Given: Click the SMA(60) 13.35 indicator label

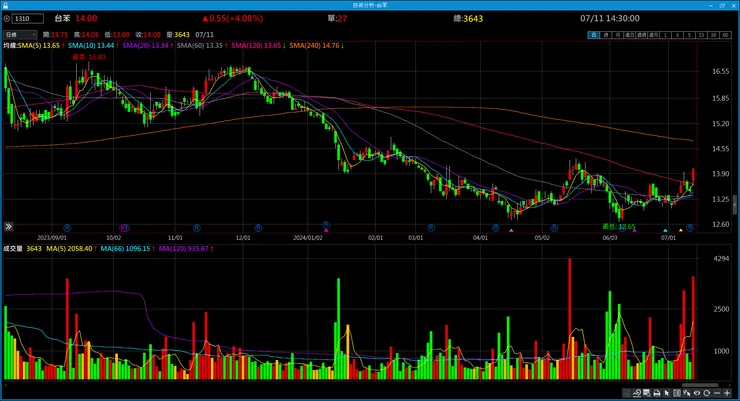Looking at the screenshot, I should coord(202,46).
